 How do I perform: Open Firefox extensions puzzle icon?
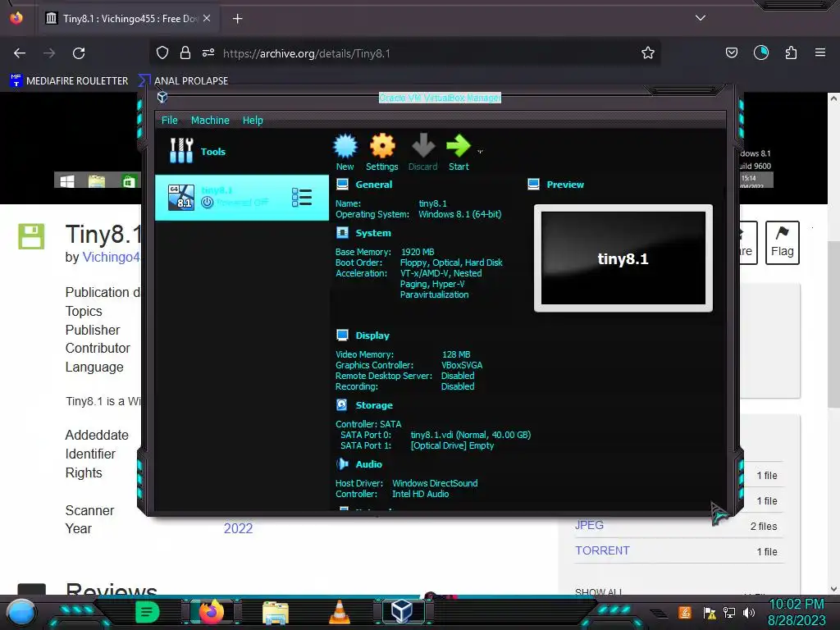tap(791, 52)
